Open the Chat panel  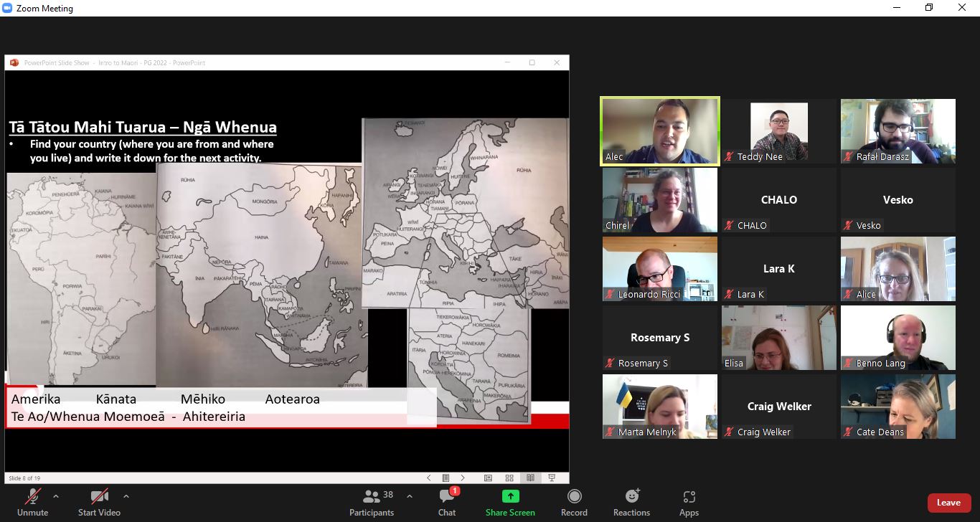[447, 502]
